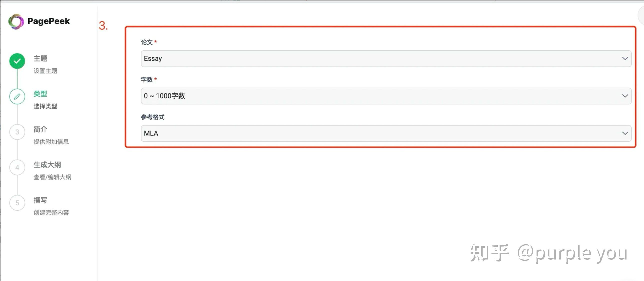Go to the 简介 step

40,129
